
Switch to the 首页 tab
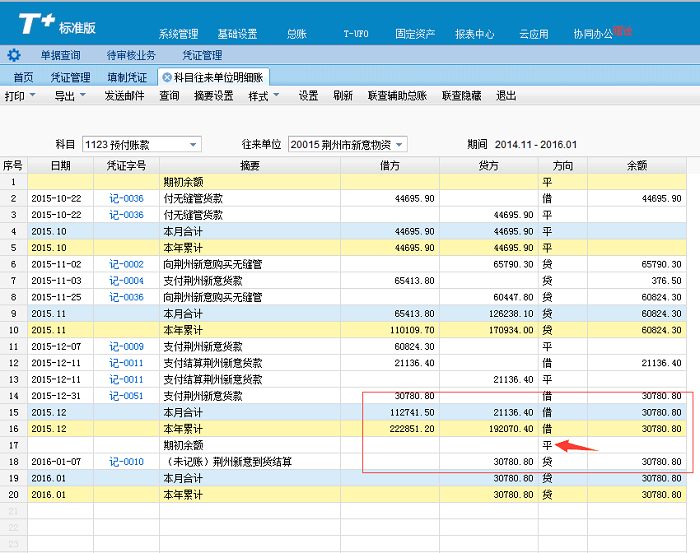tap(23, 77)
